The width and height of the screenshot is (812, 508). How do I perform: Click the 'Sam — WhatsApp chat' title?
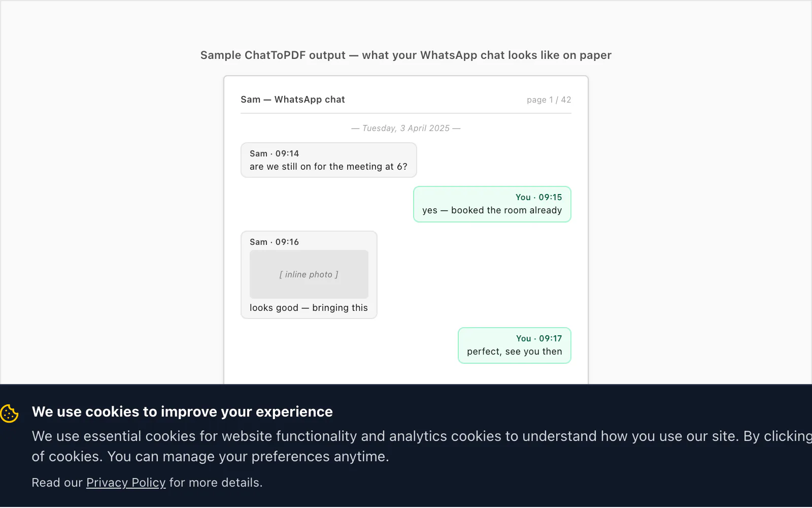click(x=293, y=100)
